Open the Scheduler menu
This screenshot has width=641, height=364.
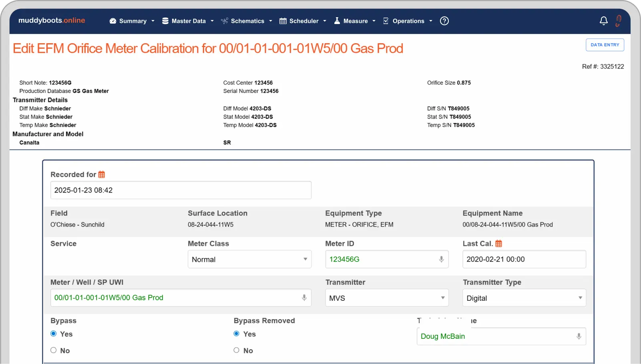[x=303, y=21]
